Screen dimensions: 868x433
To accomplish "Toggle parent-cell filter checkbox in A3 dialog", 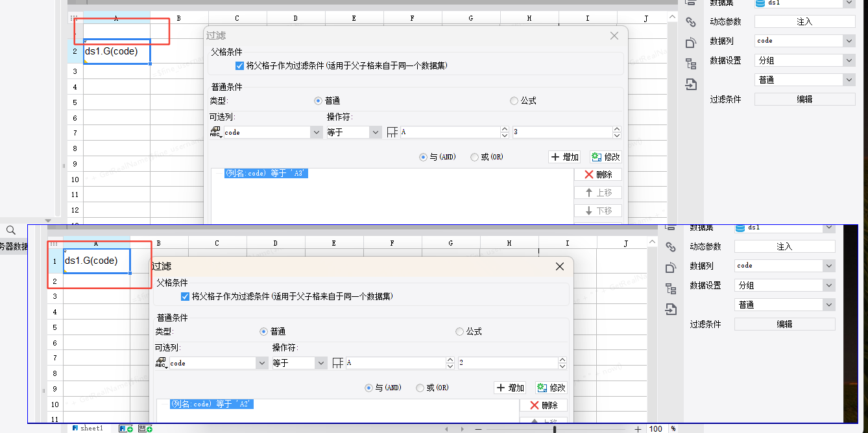I will 240,65.
